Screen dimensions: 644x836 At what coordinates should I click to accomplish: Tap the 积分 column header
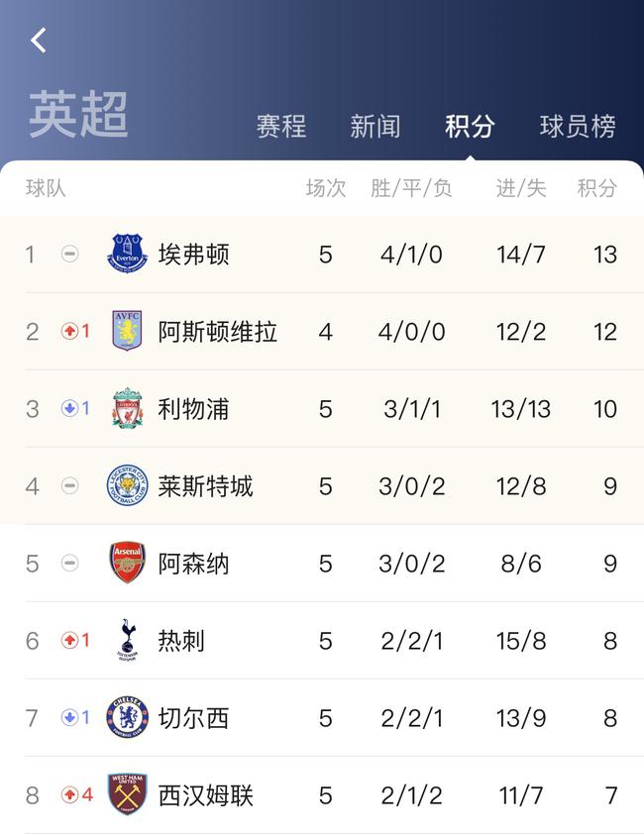(597, 188)
